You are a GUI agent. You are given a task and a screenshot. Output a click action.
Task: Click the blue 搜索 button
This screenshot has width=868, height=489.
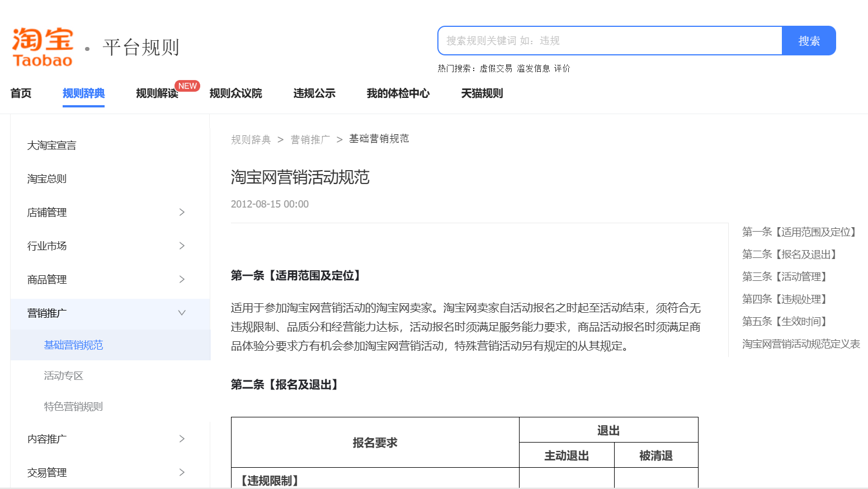[809, 41]
